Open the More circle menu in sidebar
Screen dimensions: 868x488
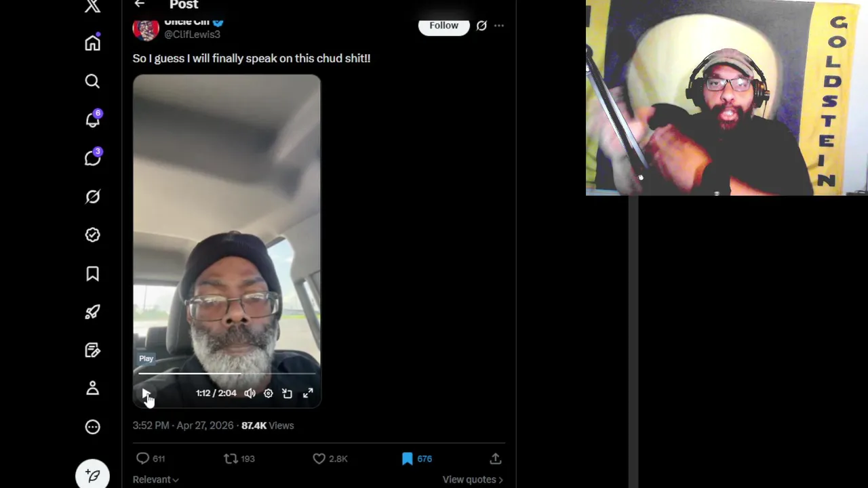[93, 427]
